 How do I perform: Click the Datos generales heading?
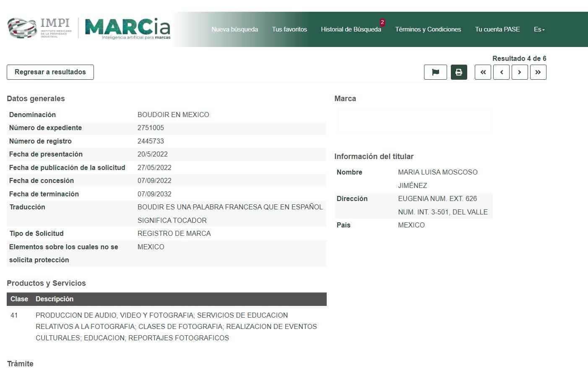[x=36, y=99]
